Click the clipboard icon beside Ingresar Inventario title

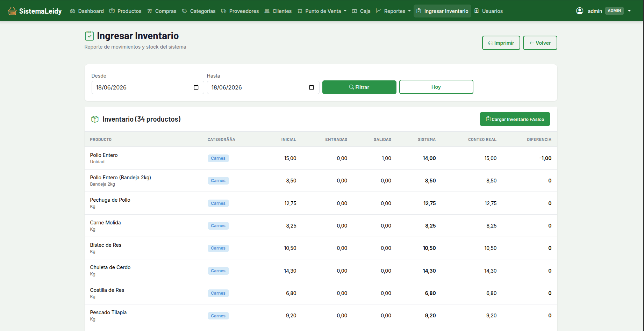tap(90, 36)
